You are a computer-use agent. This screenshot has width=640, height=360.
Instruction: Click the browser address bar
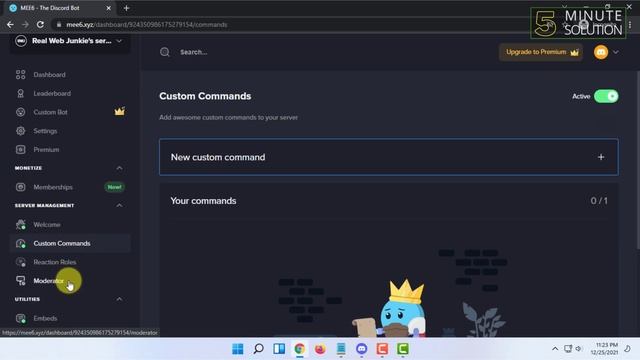(286, 24)
